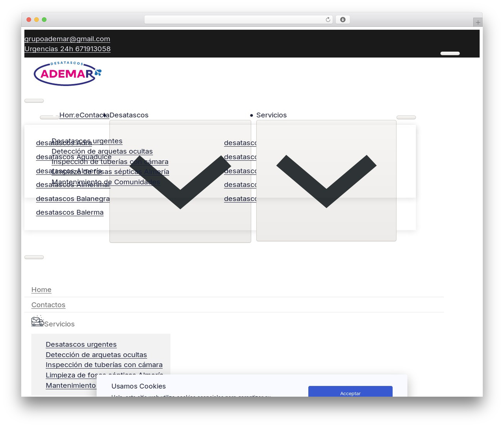Expand the large chevron under Servicios
Image resolution: width=504 pixels, height=427 pixels.
326,180
